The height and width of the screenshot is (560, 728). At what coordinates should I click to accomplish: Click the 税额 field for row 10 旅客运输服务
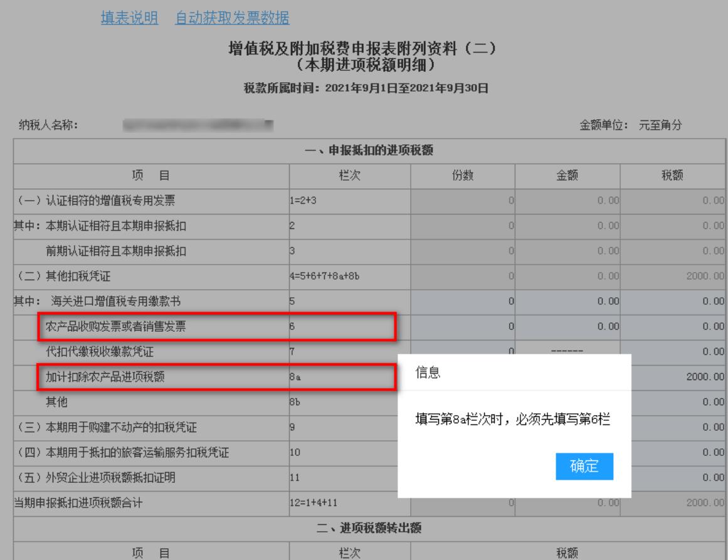point(673,453)
